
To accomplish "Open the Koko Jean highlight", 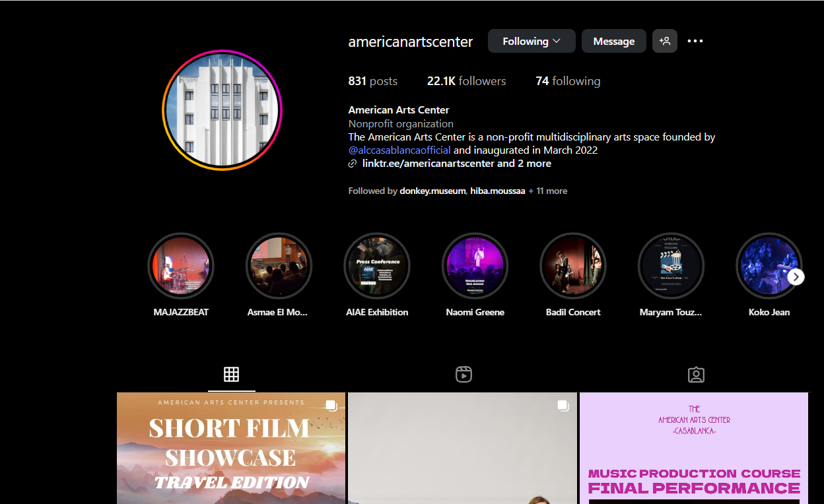I will 769,266.
